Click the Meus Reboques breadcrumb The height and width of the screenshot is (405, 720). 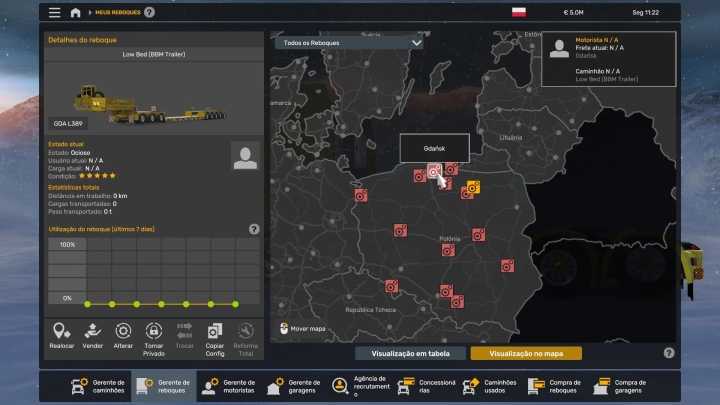(x=118, y=12)
